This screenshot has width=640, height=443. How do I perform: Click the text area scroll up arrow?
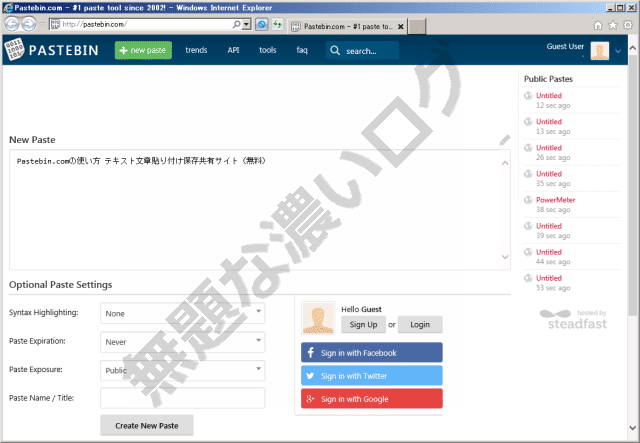(505, 163)
